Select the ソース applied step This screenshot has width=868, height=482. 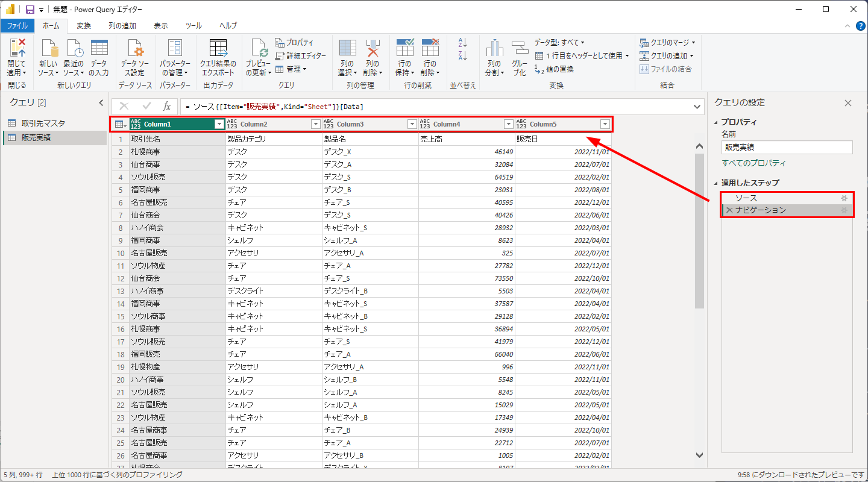788,198
